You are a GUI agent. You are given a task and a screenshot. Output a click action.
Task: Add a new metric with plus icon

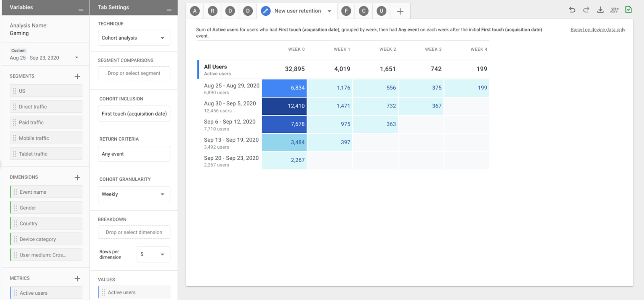pyautogui.click(x=77, y=278)
